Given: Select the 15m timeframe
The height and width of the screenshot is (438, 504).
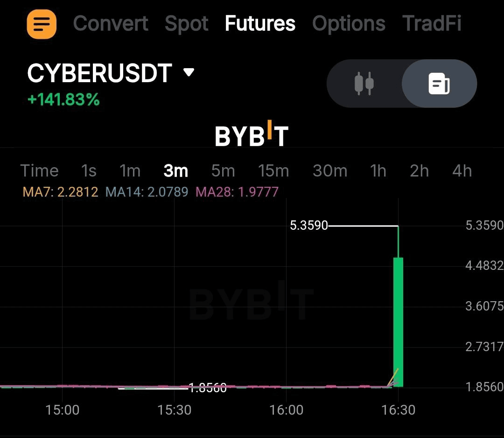Looking at the screenshot, I should point(273,170).
